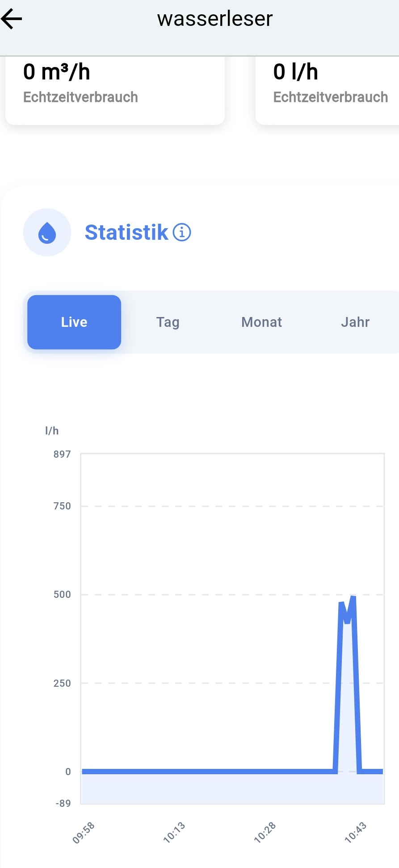Switch to the Monat tab
The image size is (399, 868).
coord(261,322)
